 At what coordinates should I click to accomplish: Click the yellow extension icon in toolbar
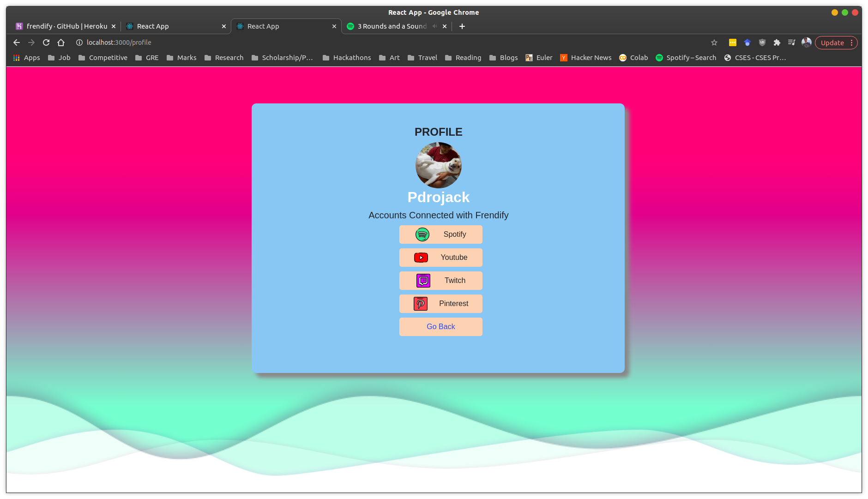pos(733,42)
